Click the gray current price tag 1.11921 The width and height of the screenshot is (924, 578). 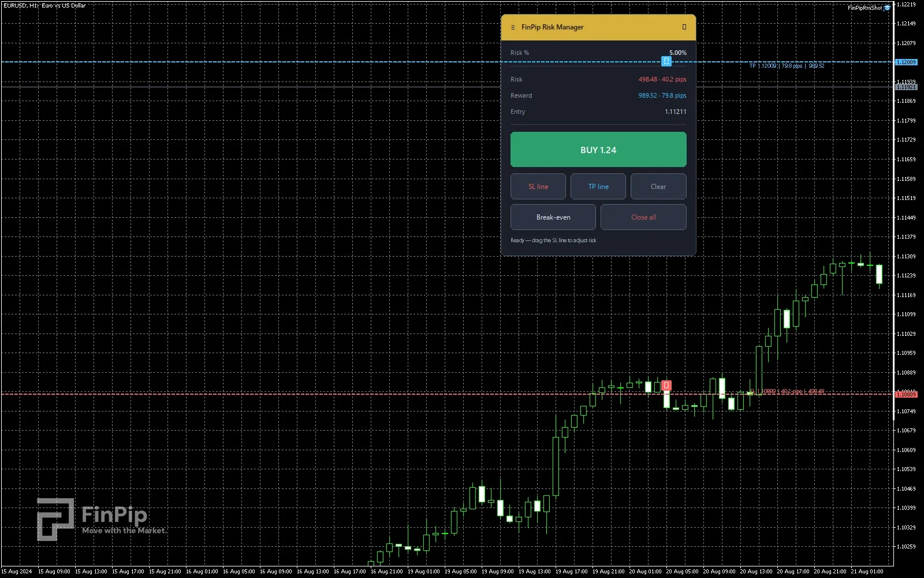click(906, 87)
